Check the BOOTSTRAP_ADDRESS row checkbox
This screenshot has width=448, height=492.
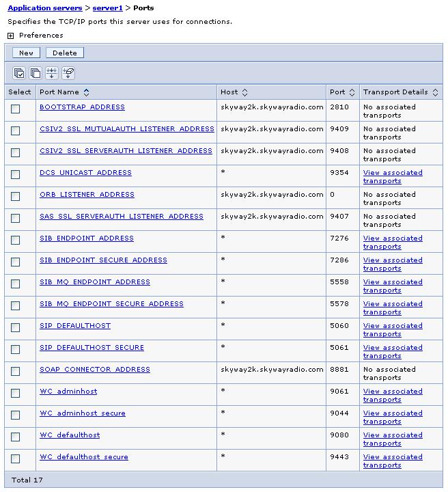(x=15, y=109)
